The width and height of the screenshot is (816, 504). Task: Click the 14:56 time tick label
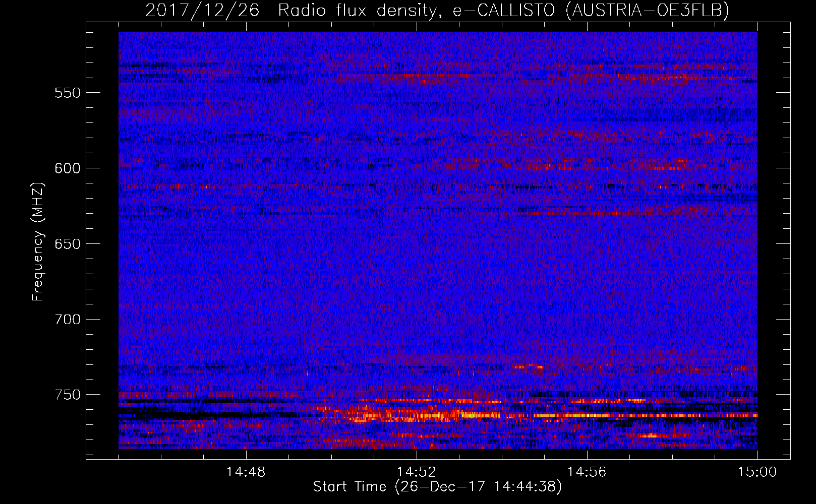(587, 472)
